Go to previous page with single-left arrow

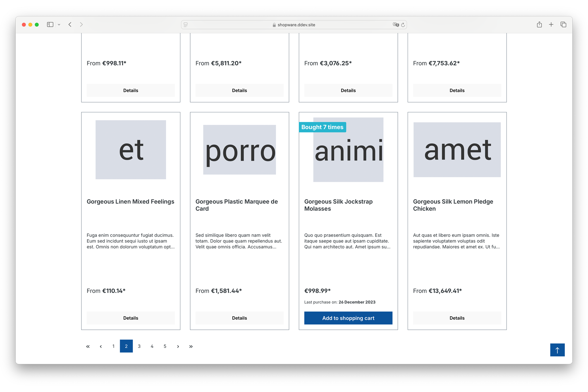click(101, 346)
